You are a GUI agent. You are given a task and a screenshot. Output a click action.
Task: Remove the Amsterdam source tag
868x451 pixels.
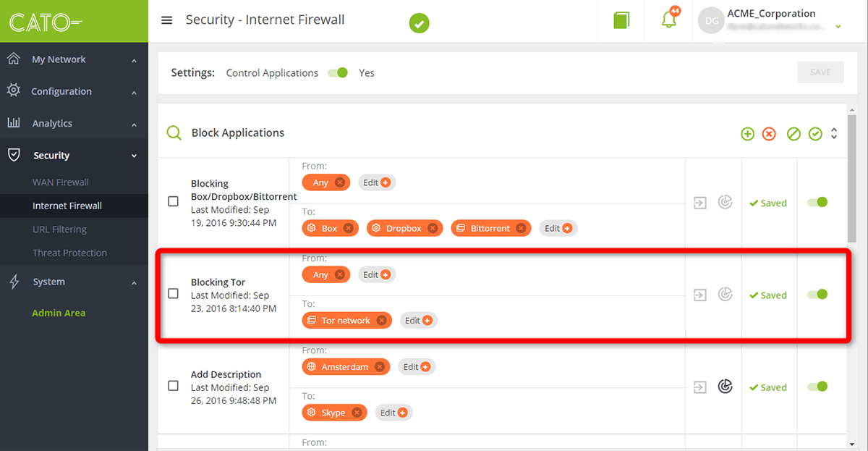coord(380,367)
